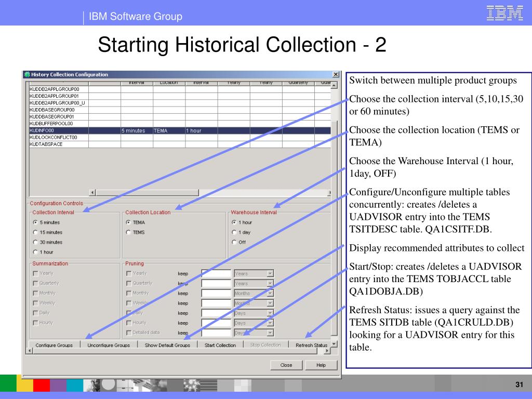Open Years dropdown for Quarterly pruning
Screen dimensions: 532x399
[270, 283]
